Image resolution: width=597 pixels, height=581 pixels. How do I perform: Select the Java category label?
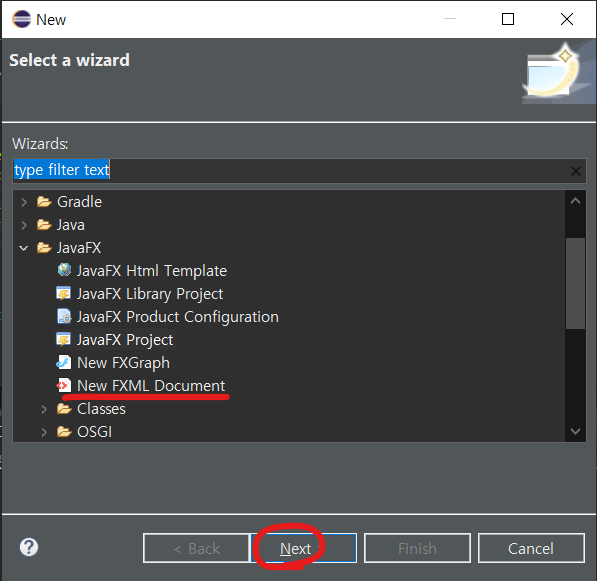[71, 225]
